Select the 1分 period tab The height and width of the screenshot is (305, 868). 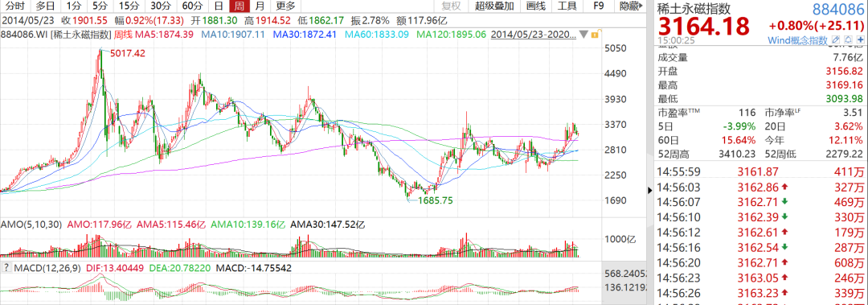coord(73,6)
